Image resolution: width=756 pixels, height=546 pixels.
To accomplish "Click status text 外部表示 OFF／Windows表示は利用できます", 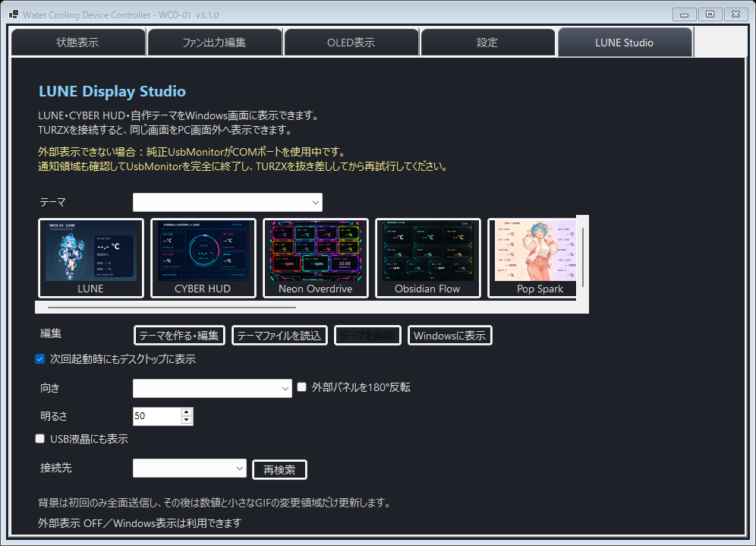I will 140,523.
